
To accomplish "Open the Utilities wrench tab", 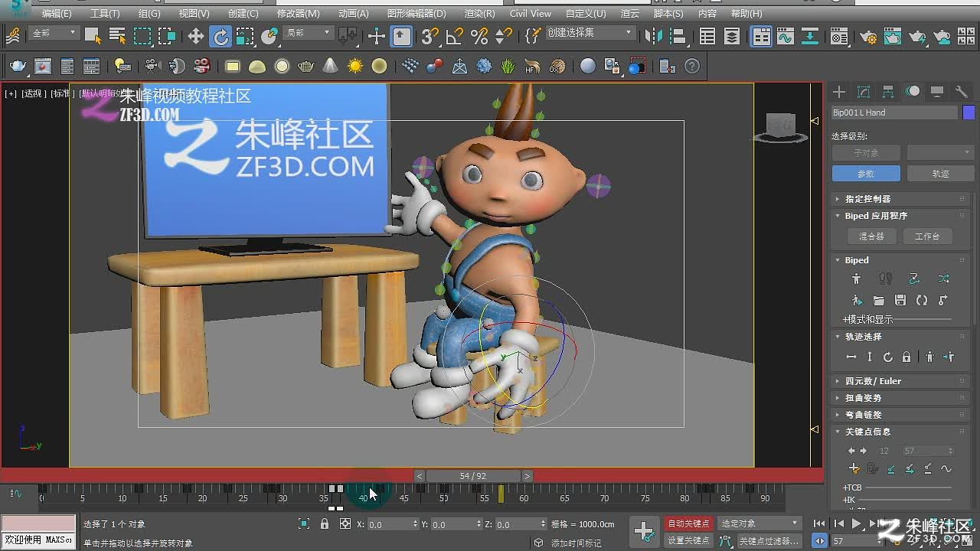I will [962, 92].
